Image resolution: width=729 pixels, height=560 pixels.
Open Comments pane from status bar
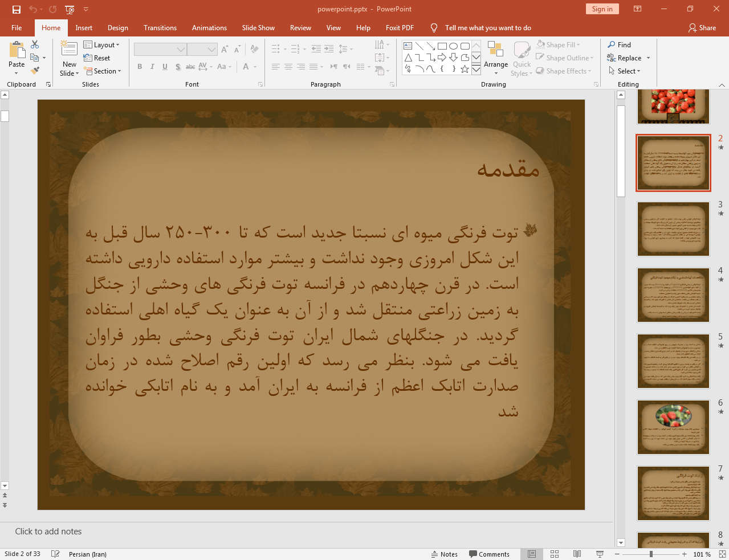tap(489, 554)
